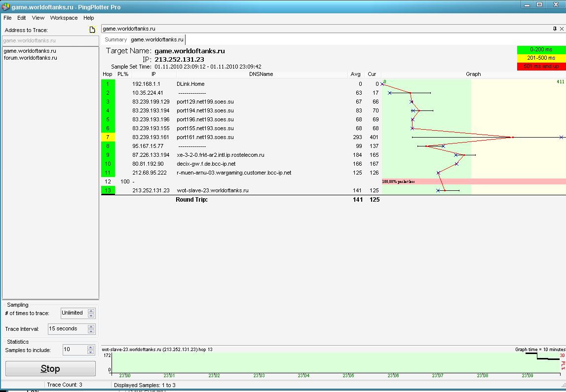Image resolution: width=566 pixels, height=392 pixels.
Task: Click the red 501 ms and up swatch
Action: click(x=541, y=67)
